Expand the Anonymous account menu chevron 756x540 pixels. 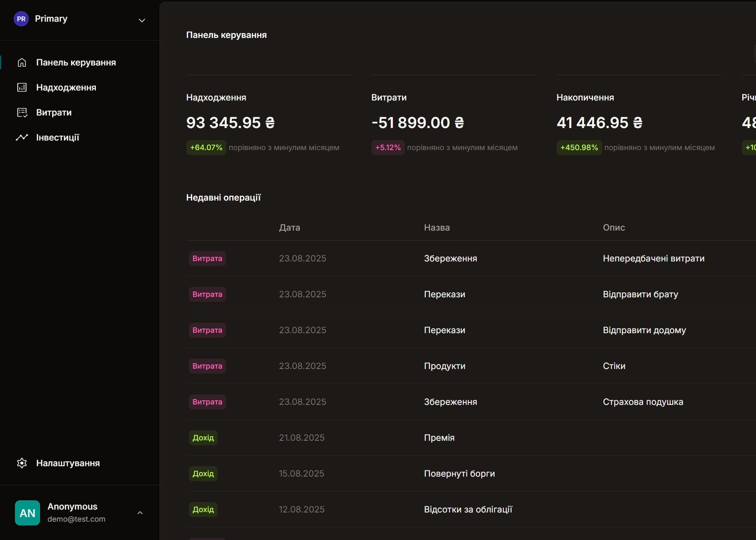pyautogui.click(x=140, y=512)
